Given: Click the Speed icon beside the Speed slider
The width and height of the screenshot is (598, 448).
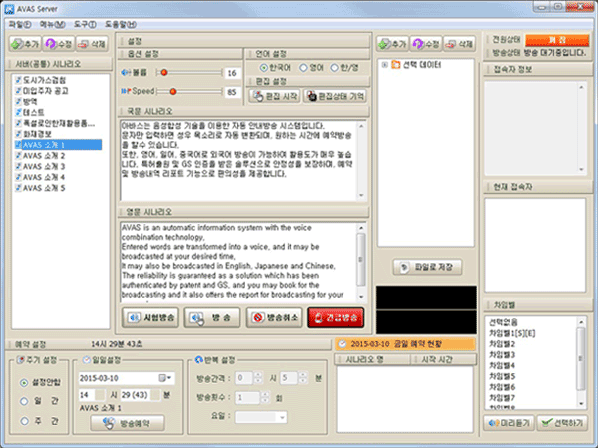Looking at the screenshot, I should (x=126, y=91).
